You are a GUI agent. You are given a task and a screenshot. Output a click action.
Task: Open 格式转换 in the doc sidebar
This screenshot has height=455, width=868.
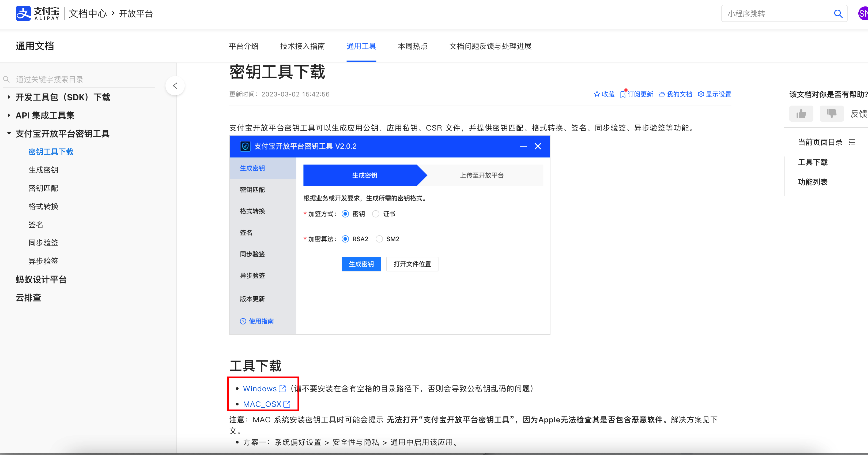point(43,206)
